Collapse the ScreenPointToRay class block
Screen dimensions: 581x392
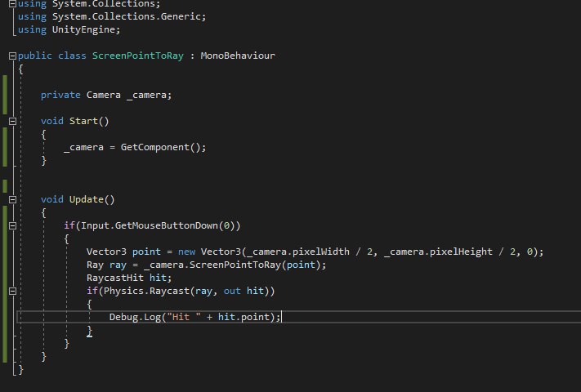tap(12, 56)
